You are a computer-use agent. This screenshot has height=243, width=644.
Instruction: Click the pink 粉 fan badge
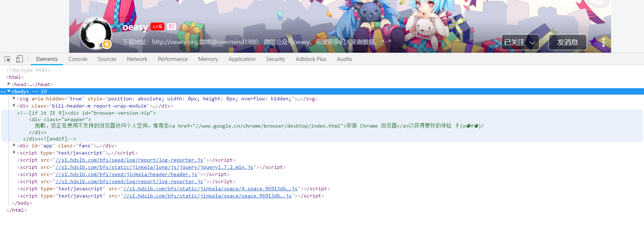click(172, 27)
